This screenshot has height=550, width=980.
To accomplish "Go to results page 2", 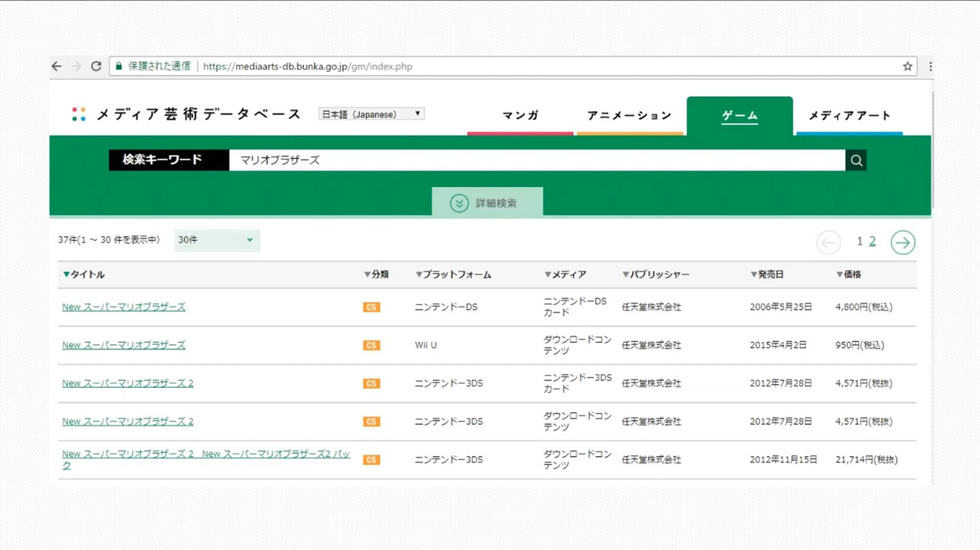I will pyautogui.click(x=872, y=241).
